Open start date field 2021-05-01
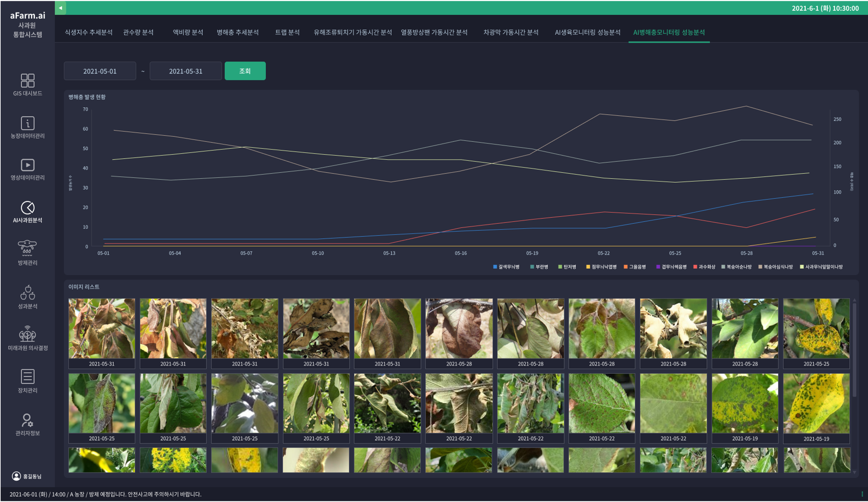 pos(100,71)
